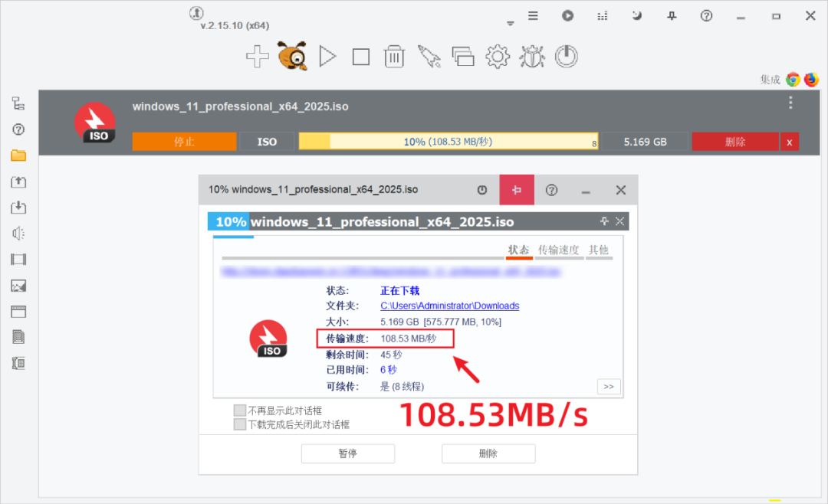Image resolution: width=828 pixels, height=504 pixels.
Task: Click the bug report icon in toolbar
Action: (532, 57)
